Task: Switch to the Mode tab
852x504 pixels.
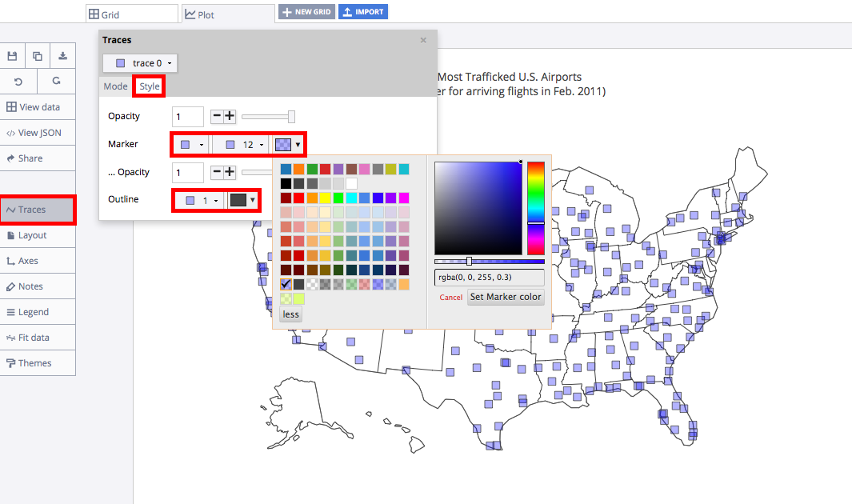Action: (115, 86)
